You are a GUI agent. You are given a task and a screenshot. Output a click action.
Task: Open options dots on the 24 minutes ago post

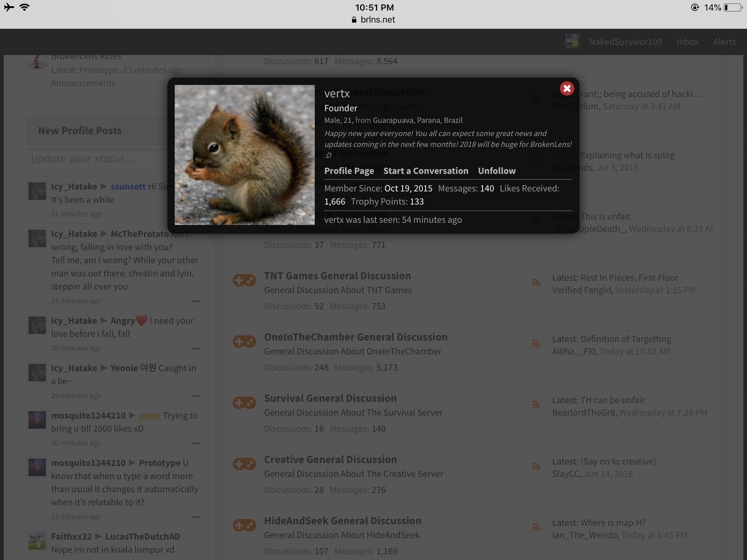196,301
